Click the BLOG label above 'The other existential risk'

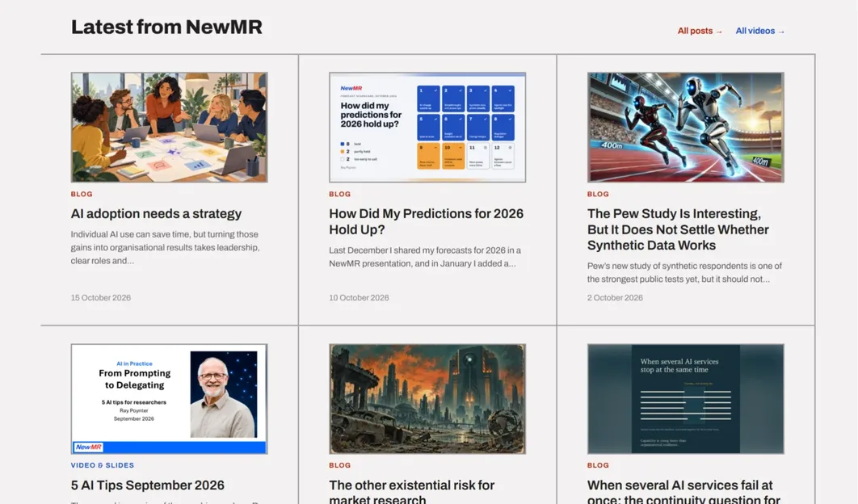(340, 465)
